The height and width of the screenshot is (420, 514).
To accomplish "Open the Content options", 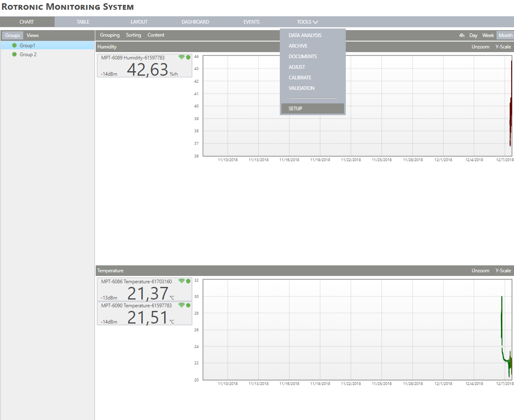I will coord(156,35).
